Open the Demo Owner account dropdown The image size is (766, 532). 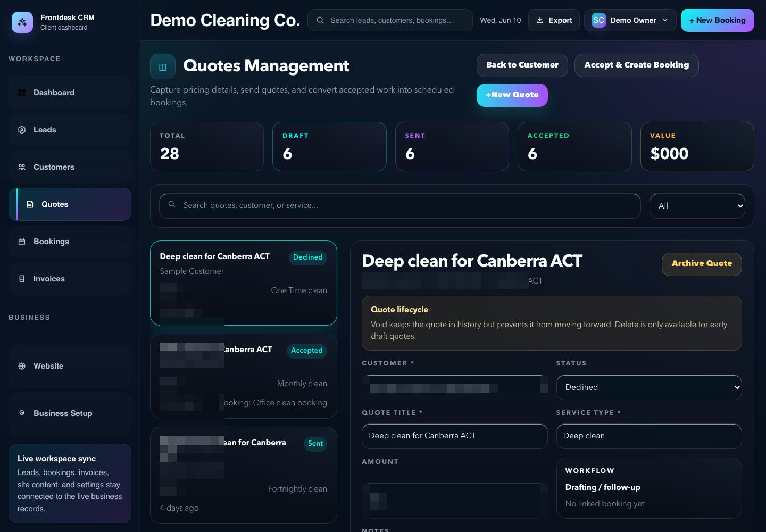point(630,20)
